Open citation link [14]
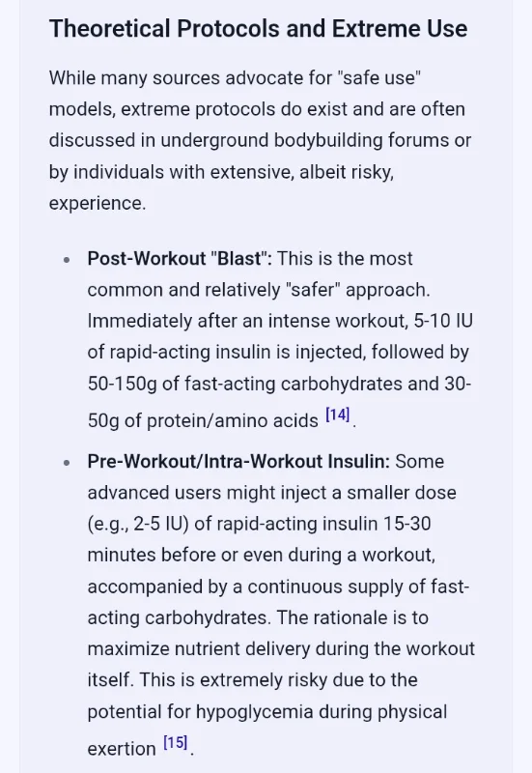Image resolution: width=532 pixels, height=773 pixels. pyautogui.click(x=338, y=415)
